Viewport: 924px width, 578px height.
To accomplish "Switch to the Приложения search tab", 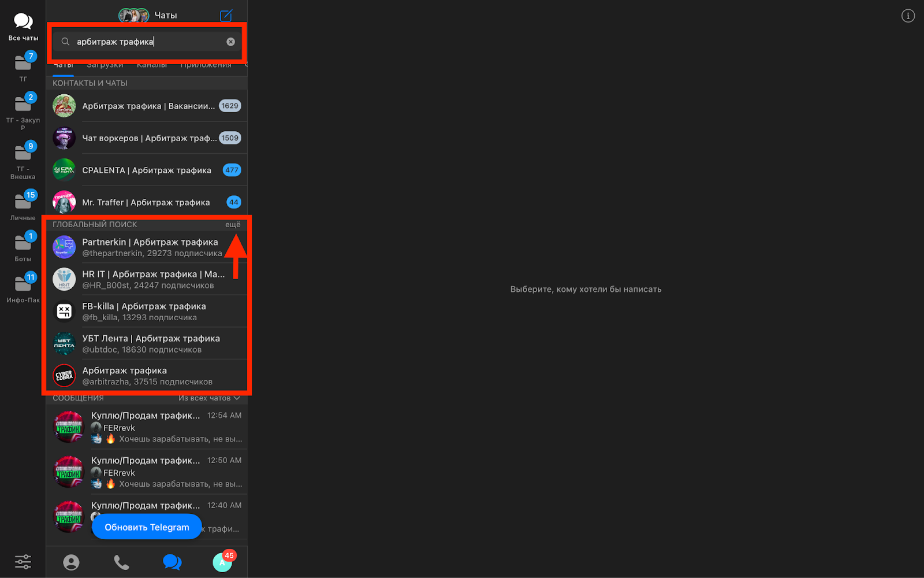I will (206, 65).
